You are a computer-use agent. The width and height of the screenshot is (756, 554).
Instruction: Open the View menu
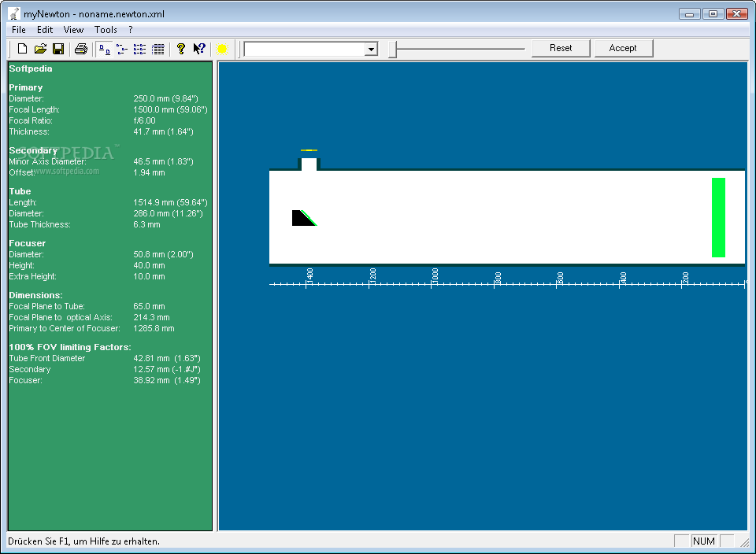click(x=73, y=30)
